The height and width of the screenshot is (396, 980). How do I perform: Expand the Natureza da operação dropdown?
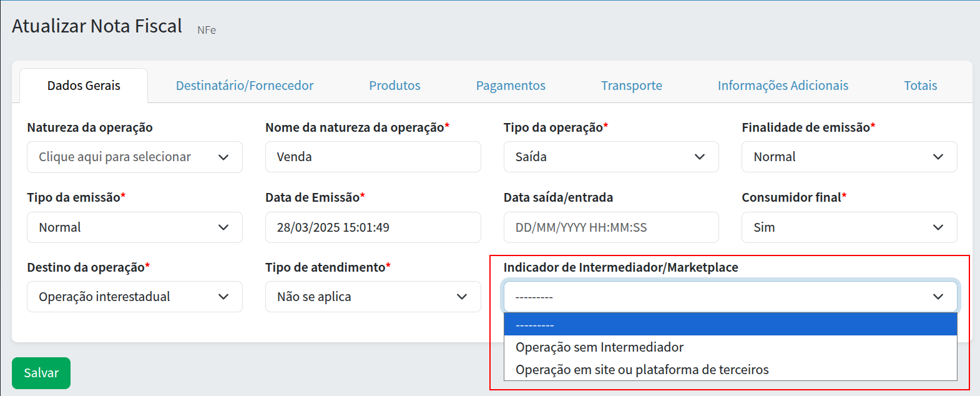tap(134, 157)
